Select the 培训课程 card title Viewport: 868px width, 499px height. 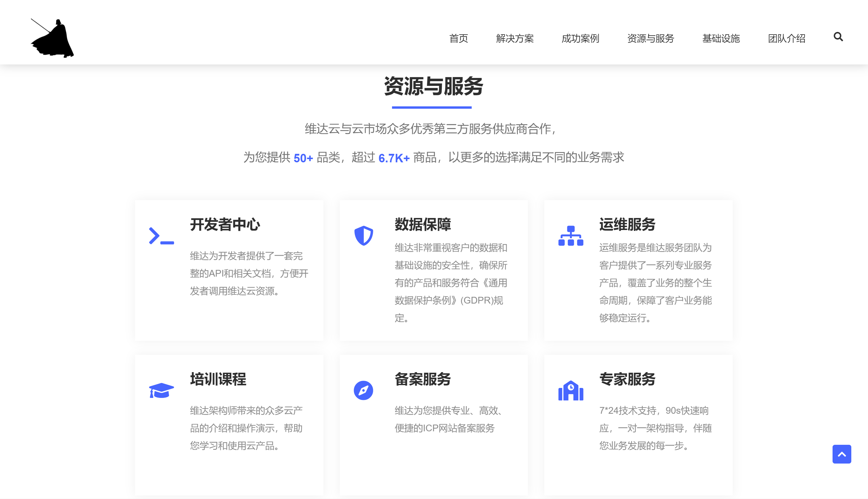218,379
